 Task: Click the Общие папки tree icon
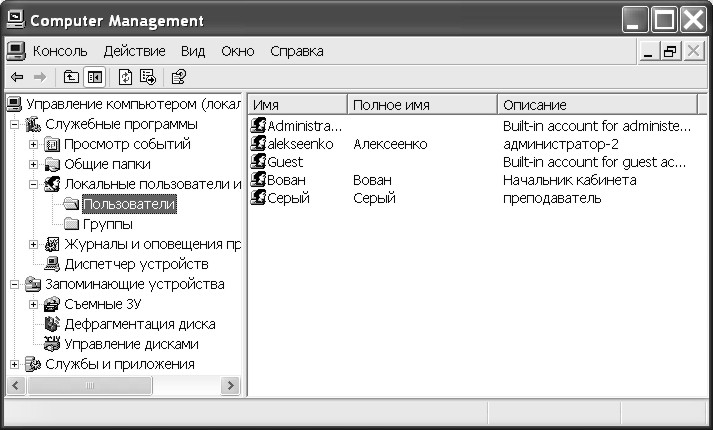point(52,164)
